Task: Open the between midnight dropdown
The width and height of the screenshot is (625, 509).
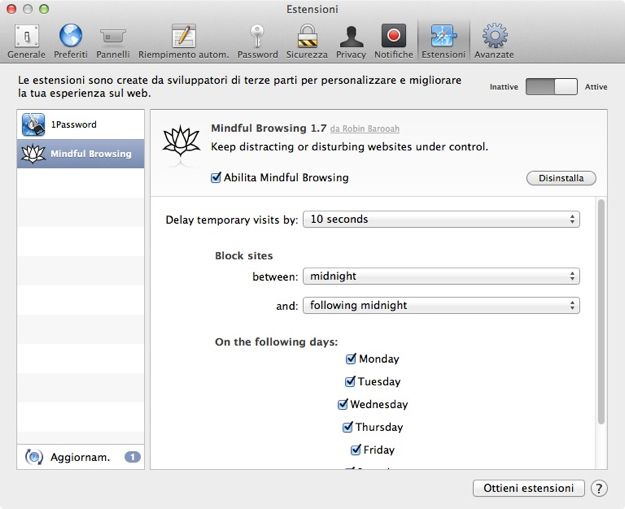Action: (x=441, y=276)
